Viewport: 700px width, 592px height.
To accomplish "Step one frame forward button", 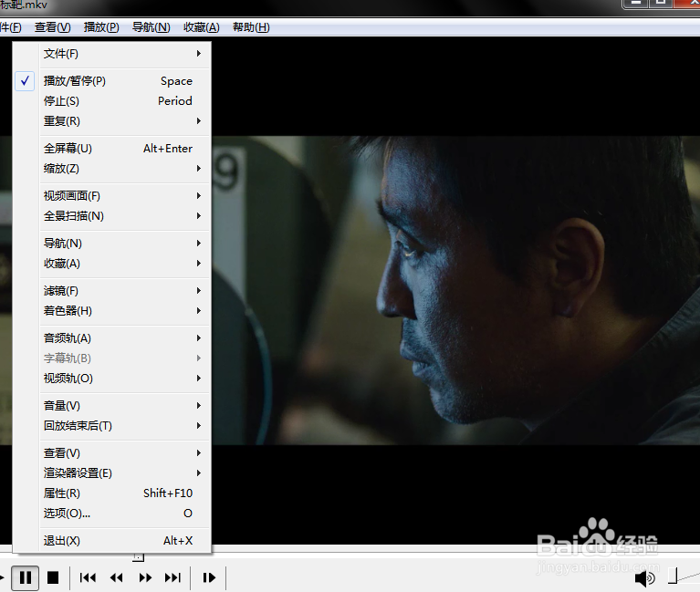I will 209,577.
